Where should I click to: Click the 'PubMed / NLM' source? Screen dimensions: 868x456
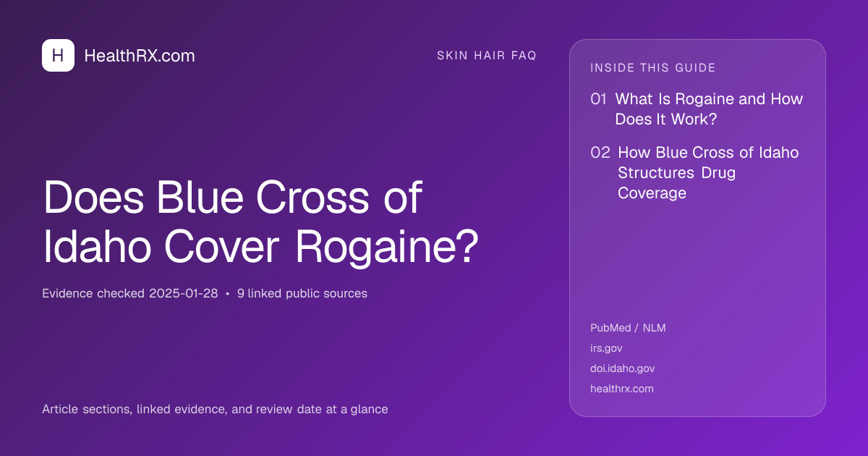point(628,328)
